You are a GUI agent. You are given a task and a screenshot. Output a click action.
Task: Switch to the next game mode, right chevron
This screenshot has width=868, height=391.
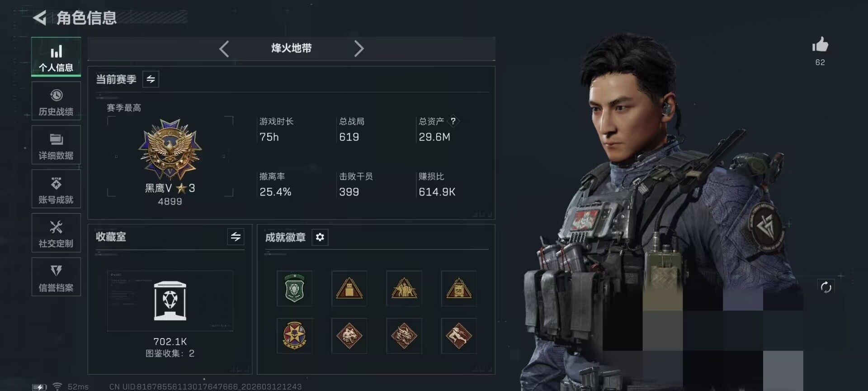tap(359, 48)
